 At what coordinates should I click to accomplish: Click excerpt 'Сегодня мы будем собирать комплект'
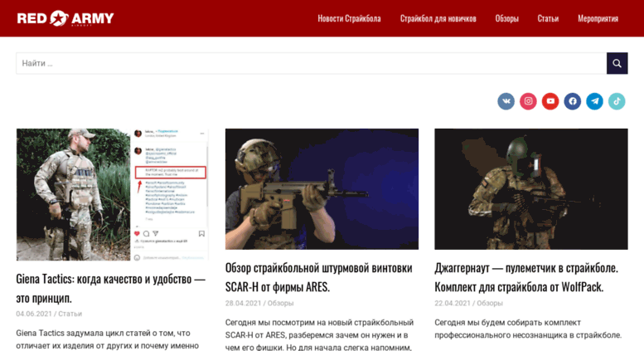(528, 329)
